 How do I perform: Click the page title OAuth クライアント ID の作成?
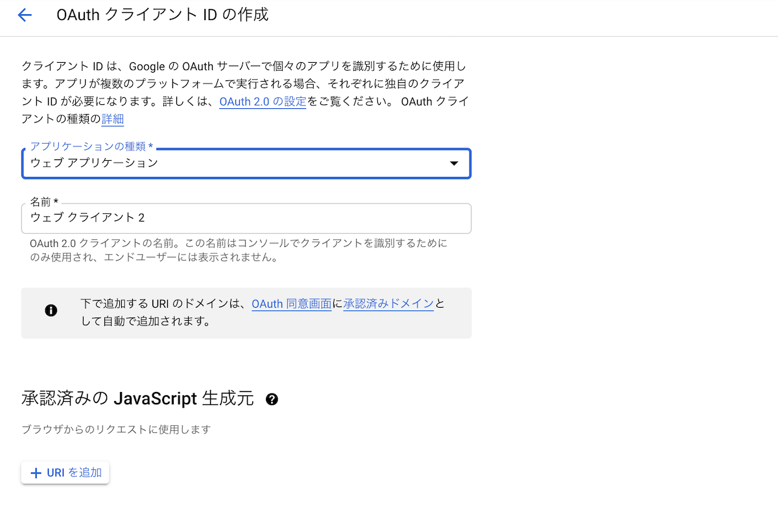coord(163,15)
